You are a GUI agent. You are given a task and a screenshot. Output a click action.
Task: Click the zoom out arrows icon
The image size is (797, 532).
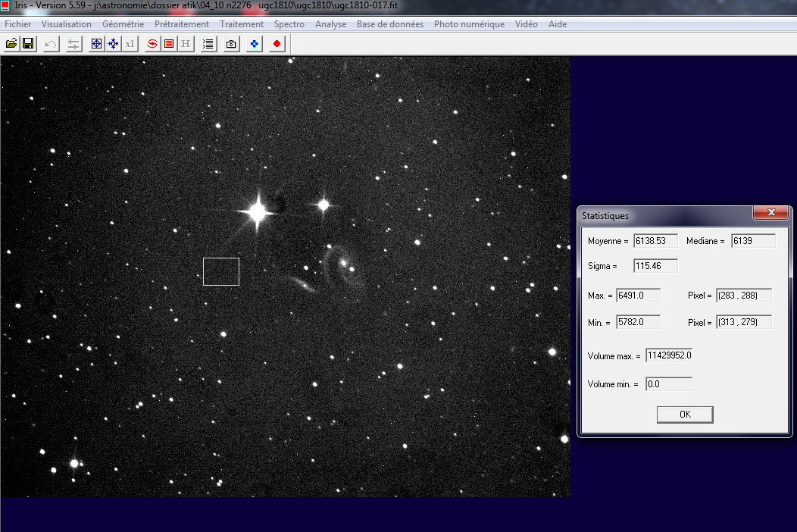[x=113, y=44]
